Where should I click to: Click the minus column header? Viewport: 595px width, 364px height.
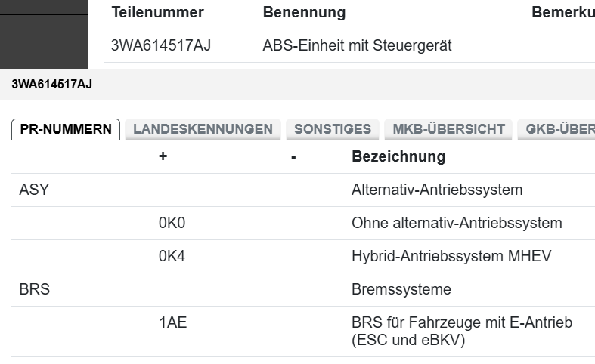point(293,157)
